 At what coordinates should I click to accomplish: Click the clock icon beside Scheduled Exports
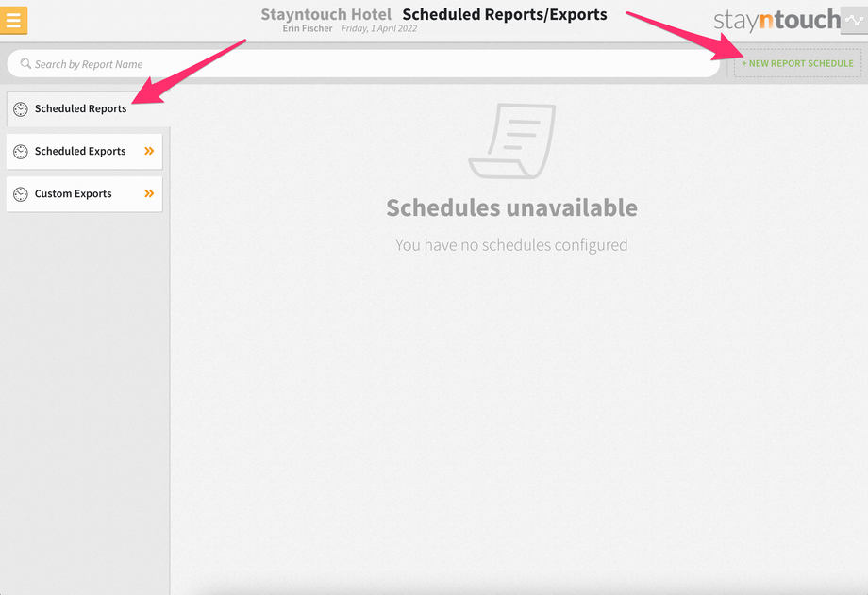[x=21, y=152]
